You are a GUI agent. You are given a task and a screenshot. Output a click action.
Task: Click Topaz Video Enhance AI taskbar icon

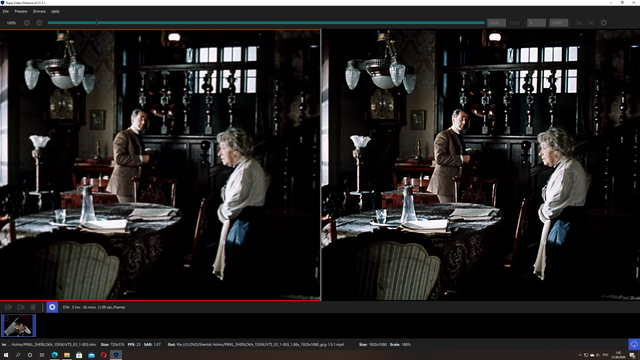pos(116,355)
